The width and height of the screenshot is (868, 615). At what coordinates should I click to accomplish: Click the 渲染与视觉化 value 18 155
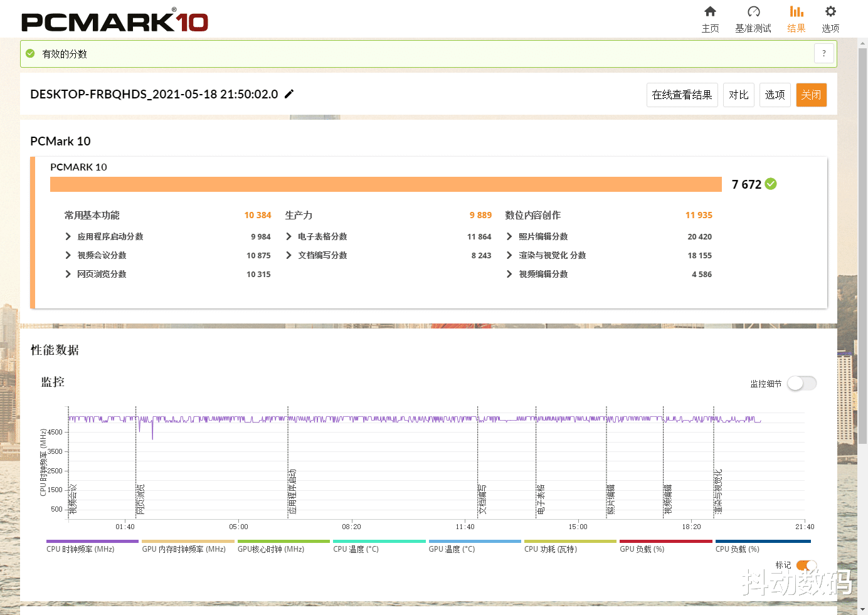coord(700,255)
